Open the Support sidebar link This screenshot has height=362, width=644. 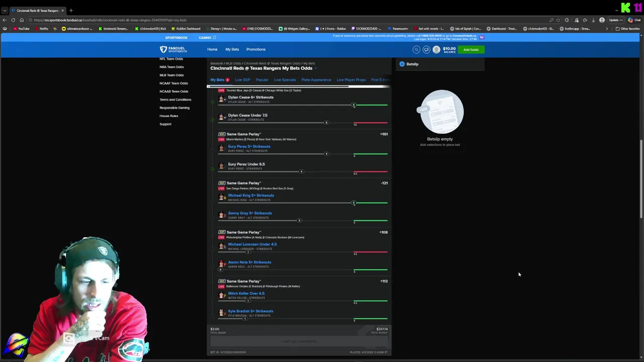tap(166, 124)
